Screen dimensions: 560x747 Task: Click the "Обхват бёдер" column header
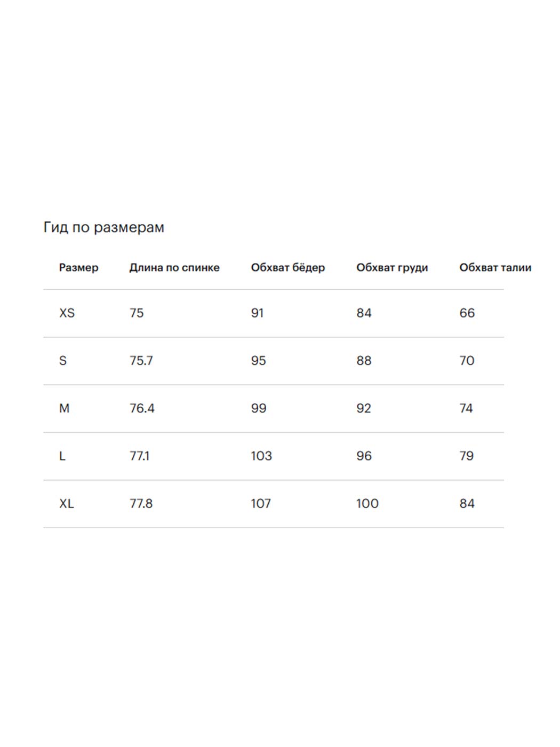click(287, 268)
